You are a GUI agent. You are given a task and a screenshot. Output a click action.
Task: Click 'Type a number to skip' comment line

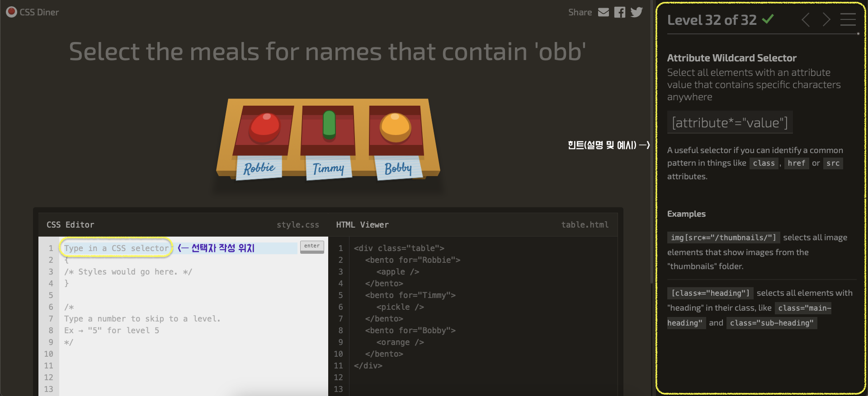[x=142, y=319]
